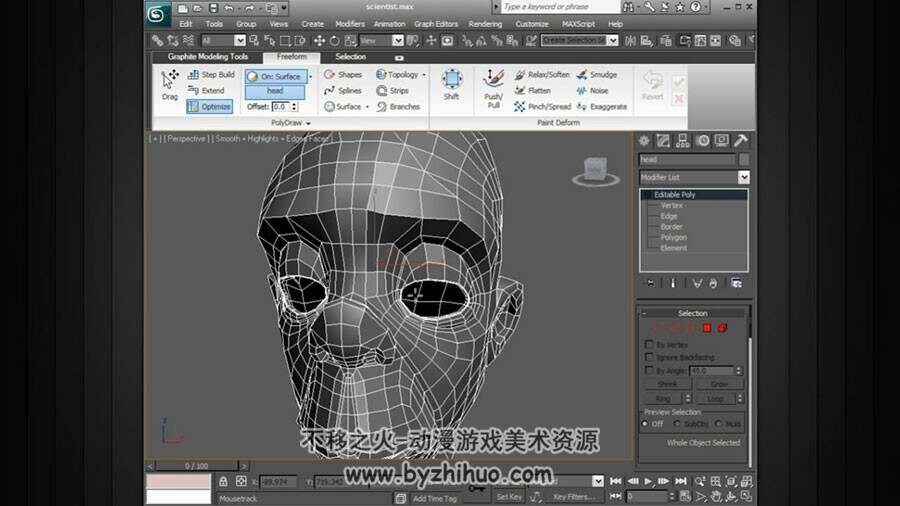Image resolution: width=900 pixels, height=506 pixels.
Task: Open the Graph Editors menu
Action: [x=436, y=24]
